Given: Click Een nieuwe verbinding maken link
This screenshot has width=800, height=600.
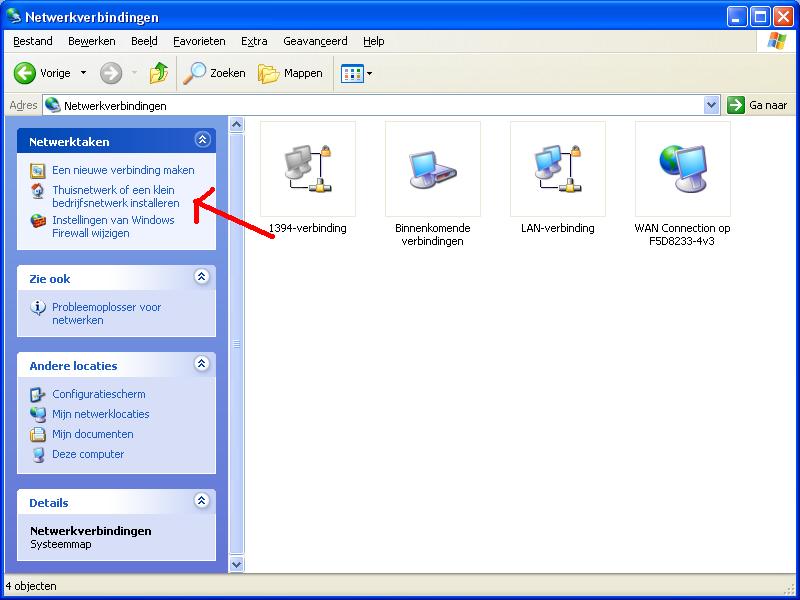Looking at the screenshot, I should (123, 170).
